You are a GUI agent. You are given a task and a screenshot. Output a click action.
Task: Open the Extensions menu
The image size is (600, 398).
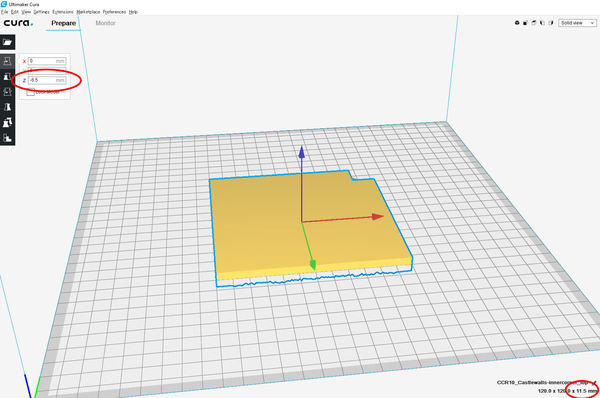coord(63,12)
